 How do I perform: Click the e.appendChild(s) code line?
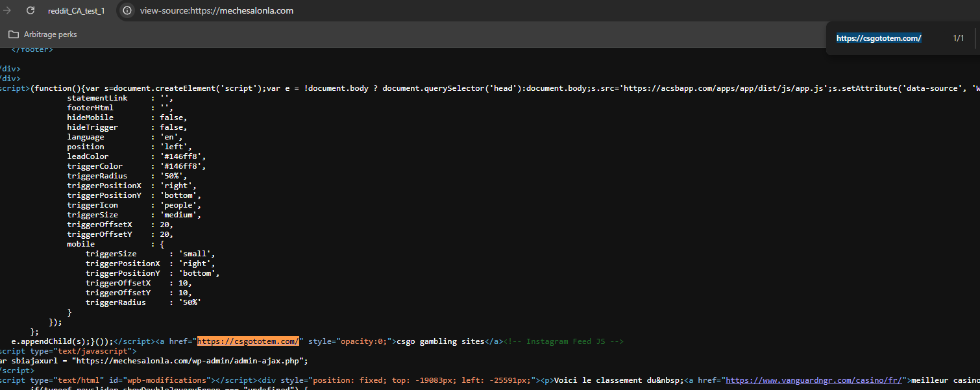click(x=64, y=341)
